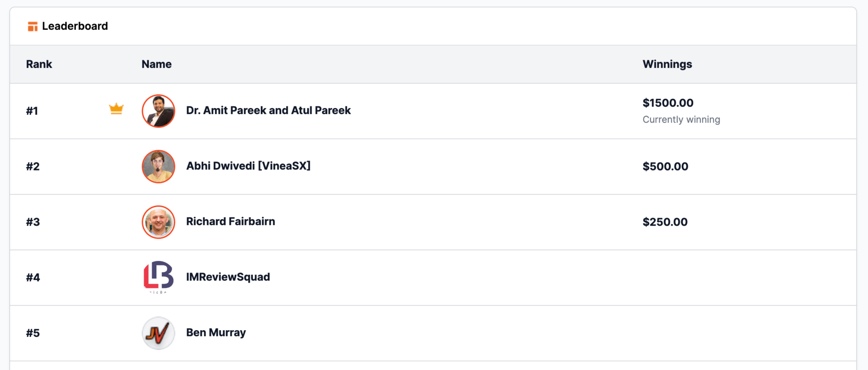Click the IMReviewSquad name
Screen dimensions: 868x370
[228, 277]
